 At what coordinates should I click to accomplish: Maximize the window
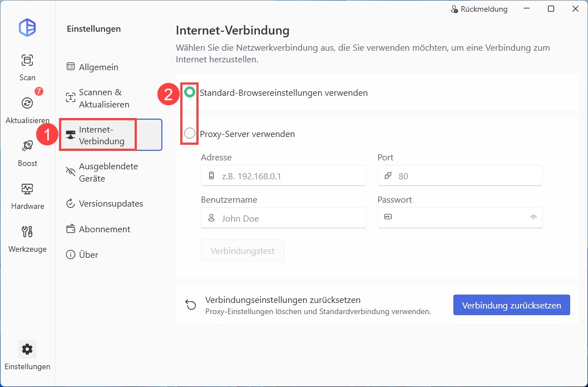pyautogui.click(x=551, y=9)
